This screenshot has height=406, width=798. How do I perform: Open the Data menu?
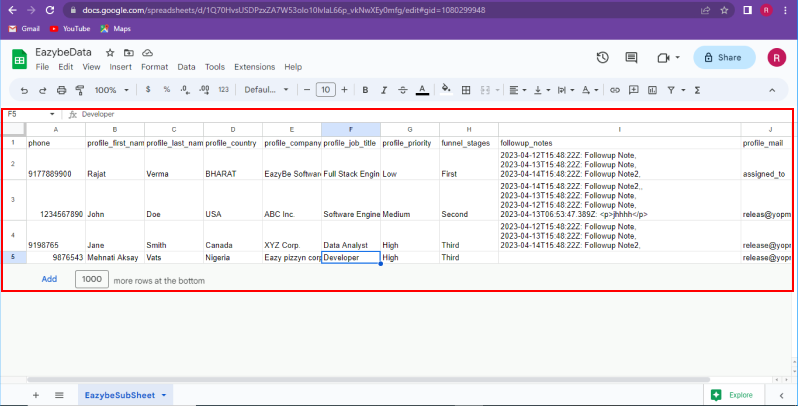click(186, 67)
